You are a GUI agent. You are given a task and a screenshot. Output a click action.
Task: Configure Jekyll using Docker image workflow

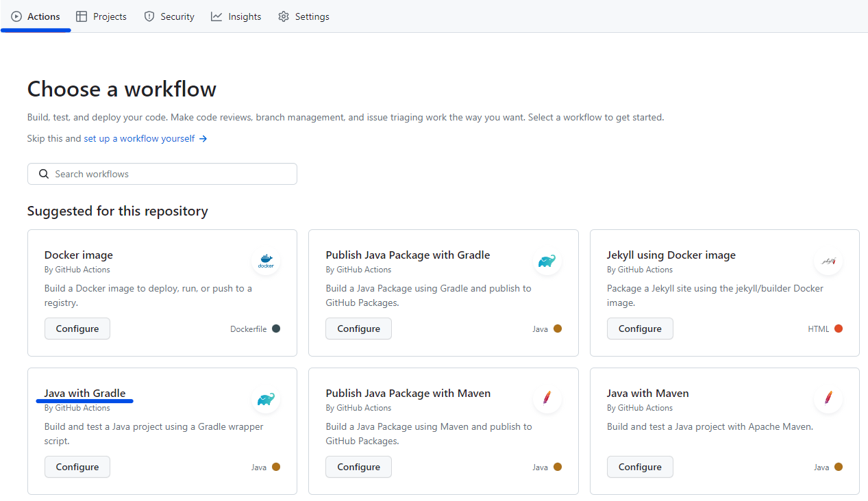(x=640, y=329)
